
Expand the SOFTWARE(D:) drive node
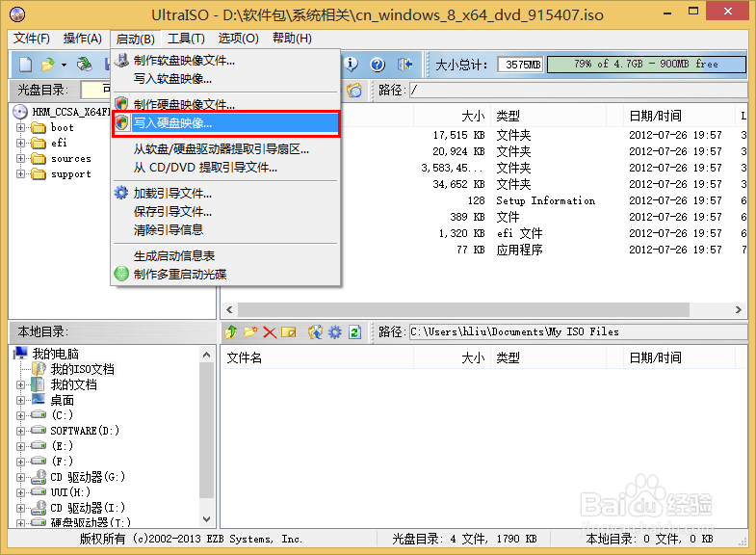click(x=20, y=431)
